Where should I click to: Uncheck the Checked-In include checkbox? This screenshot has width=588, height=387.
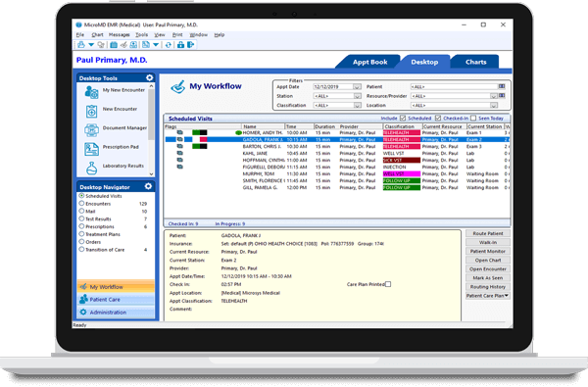[x=438, y=119]
